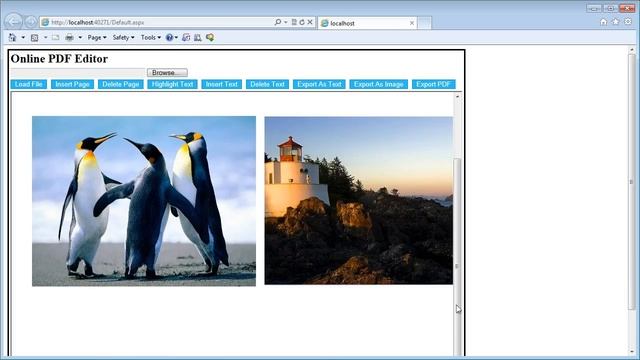
Task: Click the Export PDF button
Action: coord(433,84)
